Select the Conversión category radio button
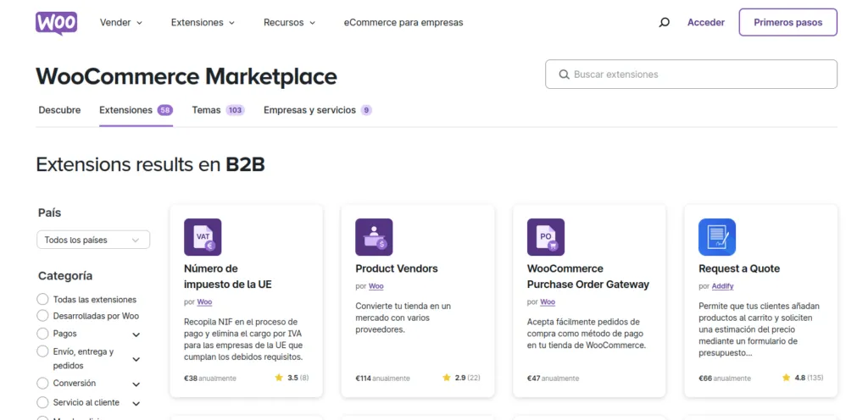 [x=42, y=383]
